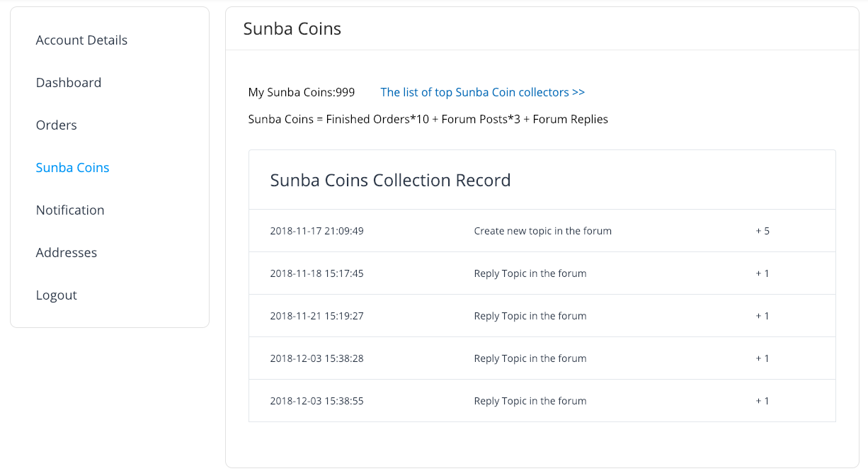Click Reply Topic text in the last row
Viewport: 868px width, 476px height.
(x=530, y=401)
